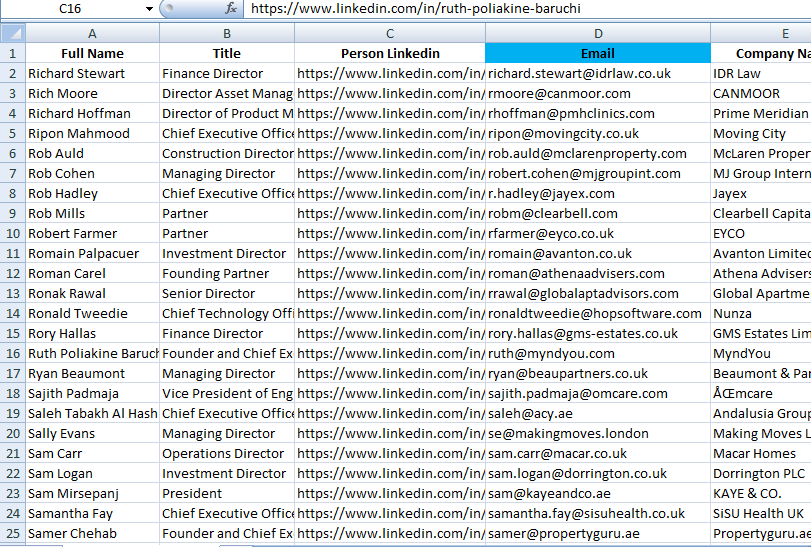Click the 'Dorrington PLC' company cell
The height and width of the screenshot is (547, 811).
[761, 474]
